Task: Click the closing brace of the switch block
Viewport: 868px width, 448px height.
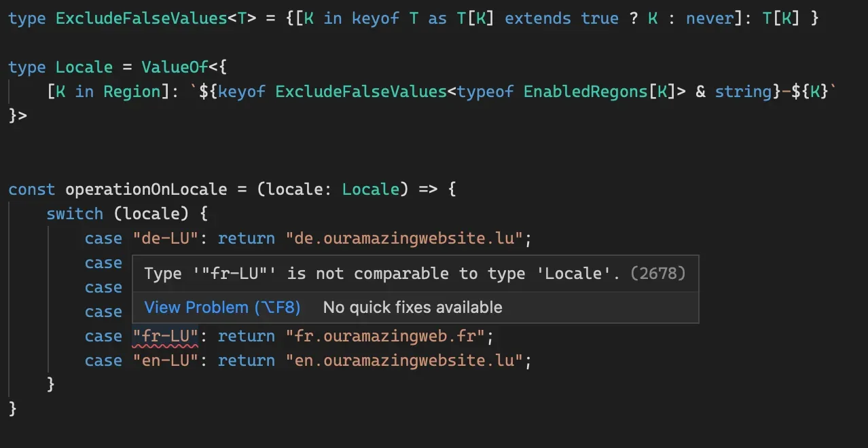Action: 52,384
